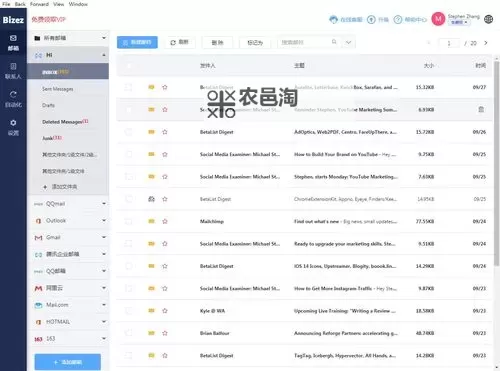Check the Mailchimp email row
The image size is (500, 371).
tap(129, 221)
